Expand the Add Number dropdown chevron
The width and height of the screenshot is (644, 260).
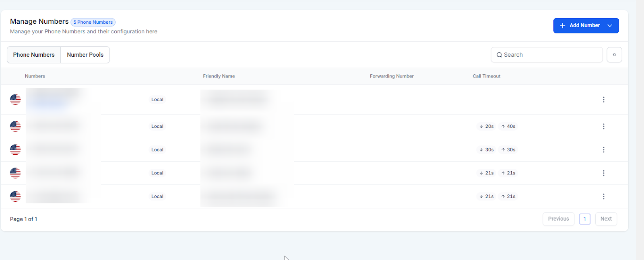pos(610,26)
